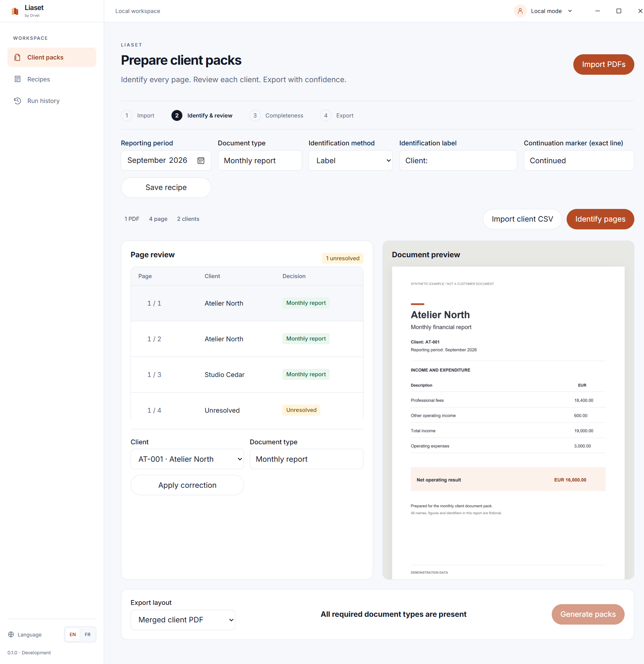The width and height of the screenshot is (644, 664).
Task: Click the Save recipe button
Action: pos(166,187)
